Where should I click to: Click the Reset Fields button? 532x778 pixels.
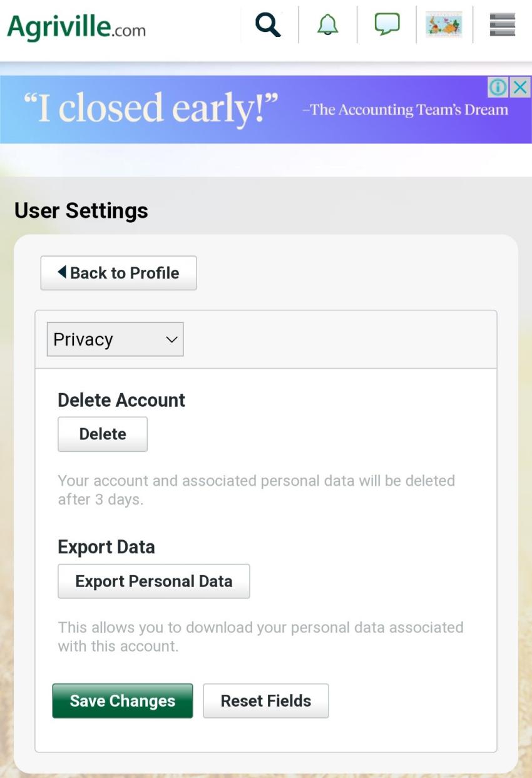pyautogui.click(x=265, y=701)
